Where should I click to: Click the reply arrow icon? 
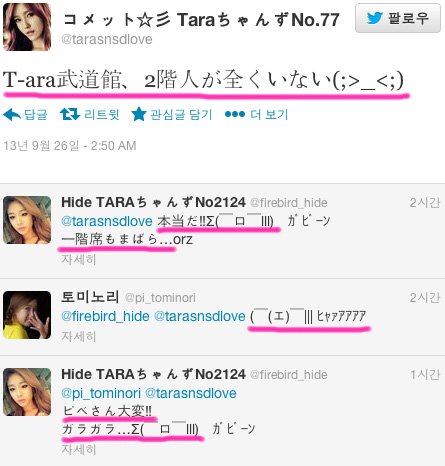point(12,115)
